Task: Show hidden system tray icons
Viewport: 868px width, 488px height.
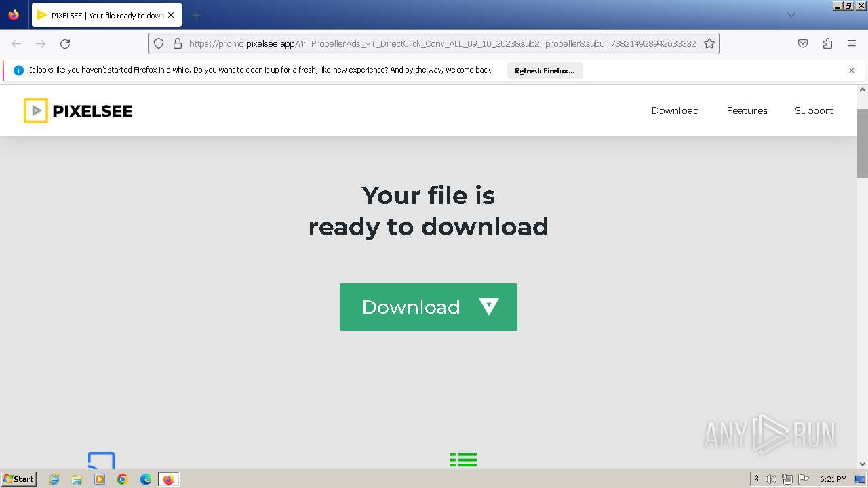Action: [x=756, y=479]
